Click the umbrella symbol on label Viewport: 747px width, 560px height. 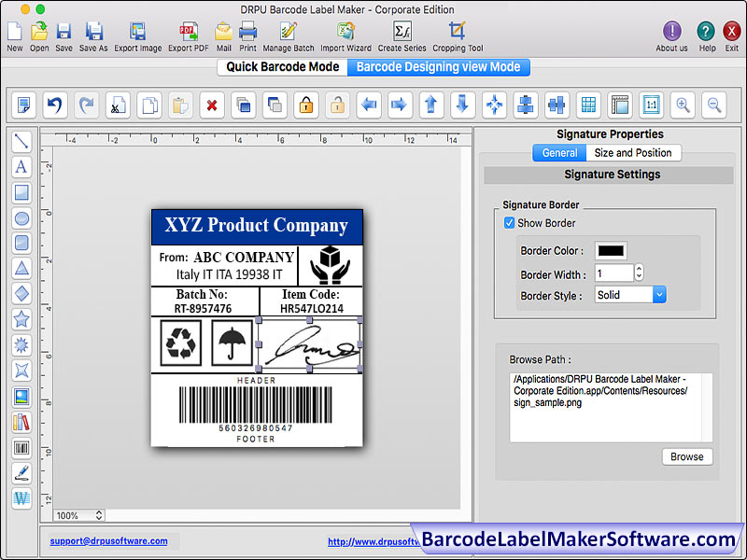coord(232,343)
